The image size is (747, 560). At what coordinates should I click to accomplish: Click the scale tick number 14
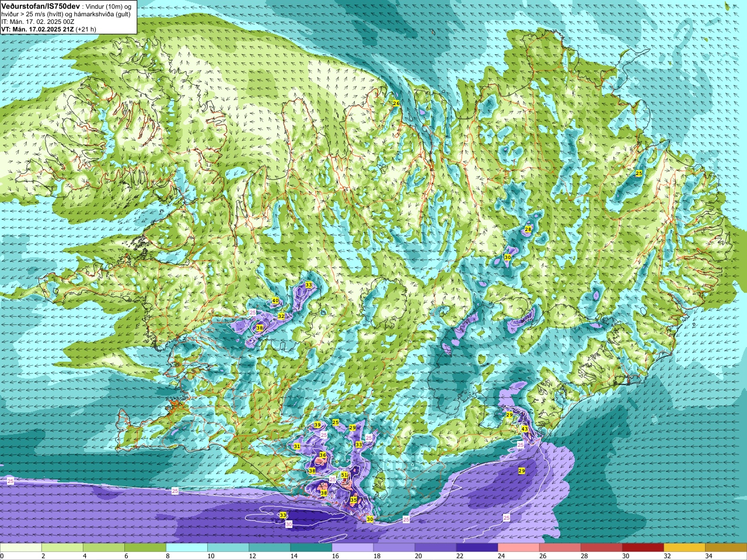(x=294, y=556)
